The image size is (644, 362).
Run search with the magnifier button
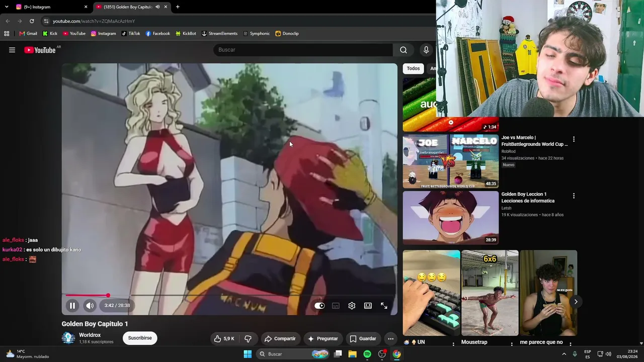(x=403, y=50)
